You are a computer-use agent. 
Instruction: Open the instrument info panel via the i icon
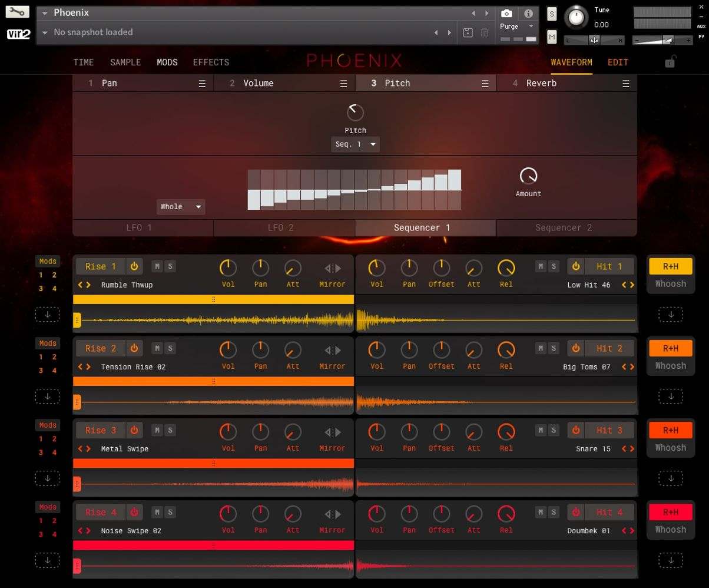click(x=528, y=14)
